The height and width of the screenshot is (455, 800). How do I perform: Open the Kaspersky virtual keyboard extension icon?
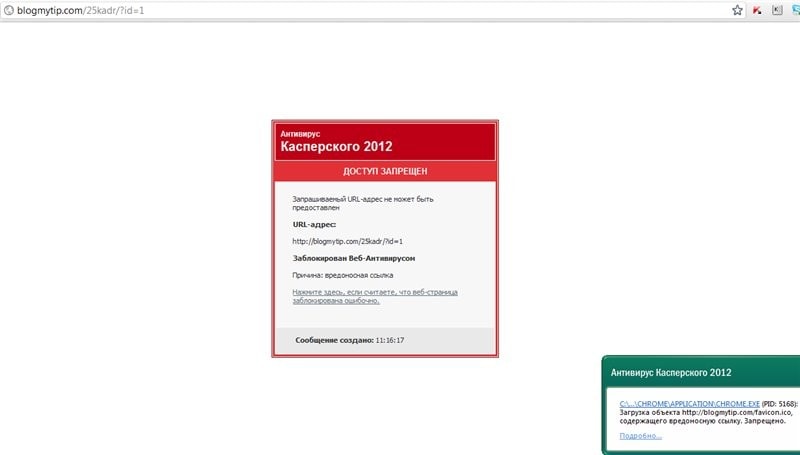[777, 10]
